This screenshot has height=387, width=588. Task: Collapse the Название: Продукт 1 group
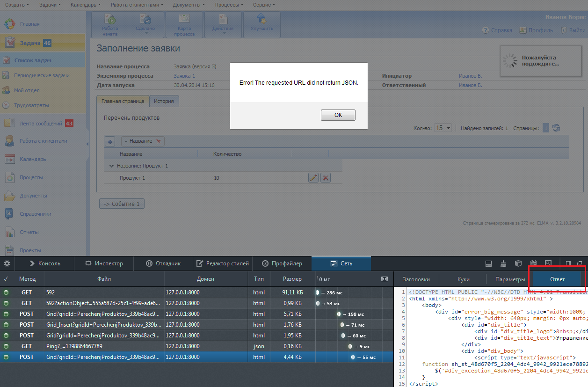pyautogui.click(x=111, y=166)
